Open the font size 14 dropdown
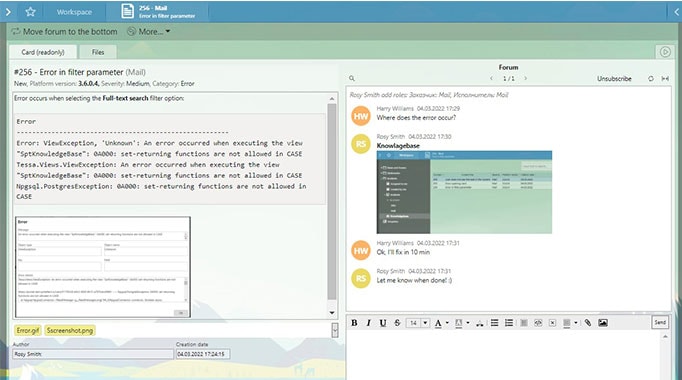This screenshot has width=682, height=380. (x=425, y=323)
